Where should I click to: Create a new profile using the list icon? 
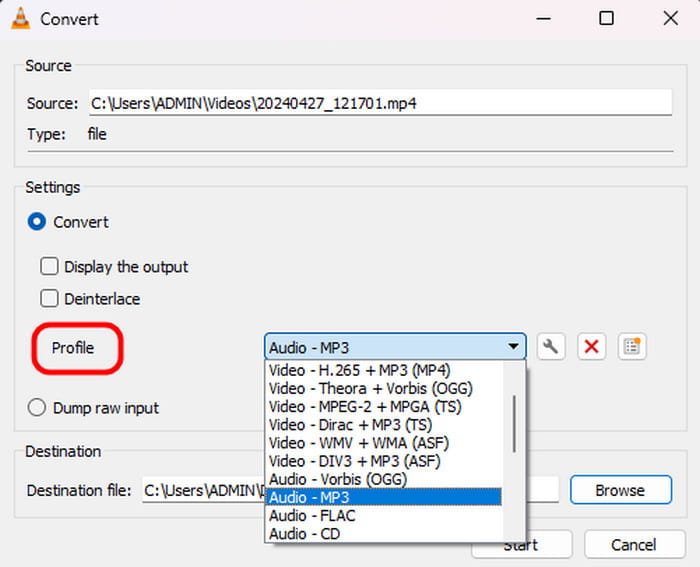click(x=632, y=346)
